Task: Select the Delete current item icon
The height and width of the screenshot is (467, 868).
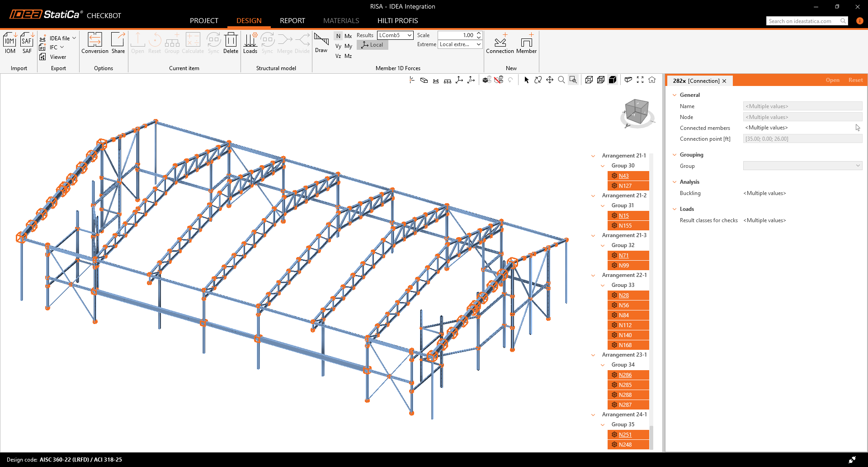Action: tap(231, 43)
